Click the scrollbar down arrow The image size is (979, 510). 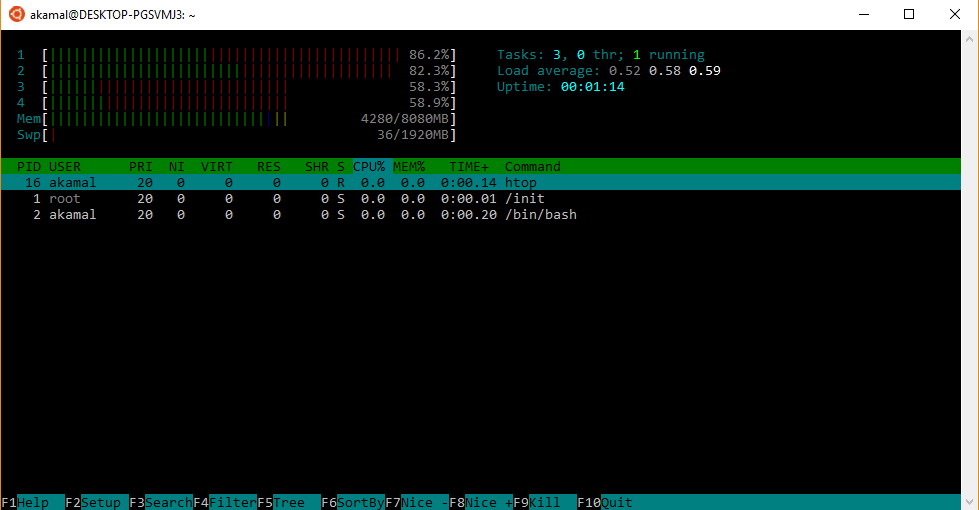click(x=970, y=502)
